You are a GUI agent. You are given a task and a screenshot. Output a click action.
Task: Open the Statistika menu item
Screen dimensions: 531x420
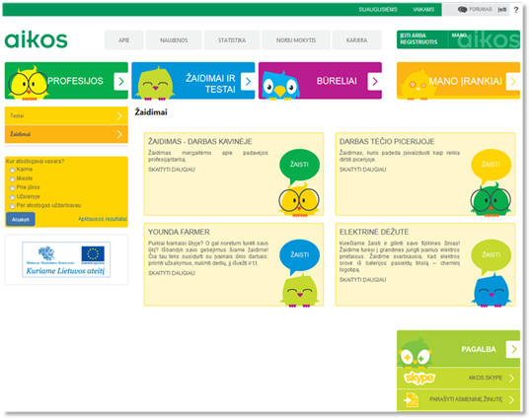tap(232, 40)
